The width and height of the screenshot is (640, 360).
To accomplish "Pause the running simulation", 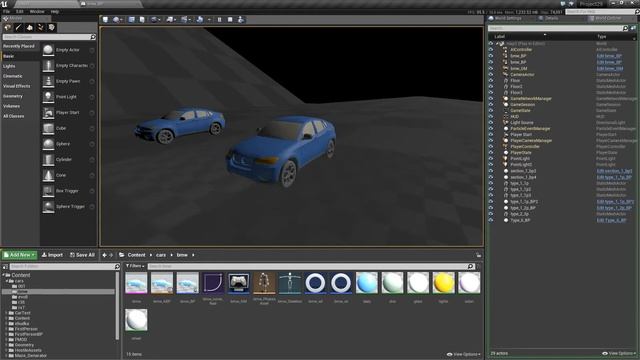I will (x=220, y=20).
